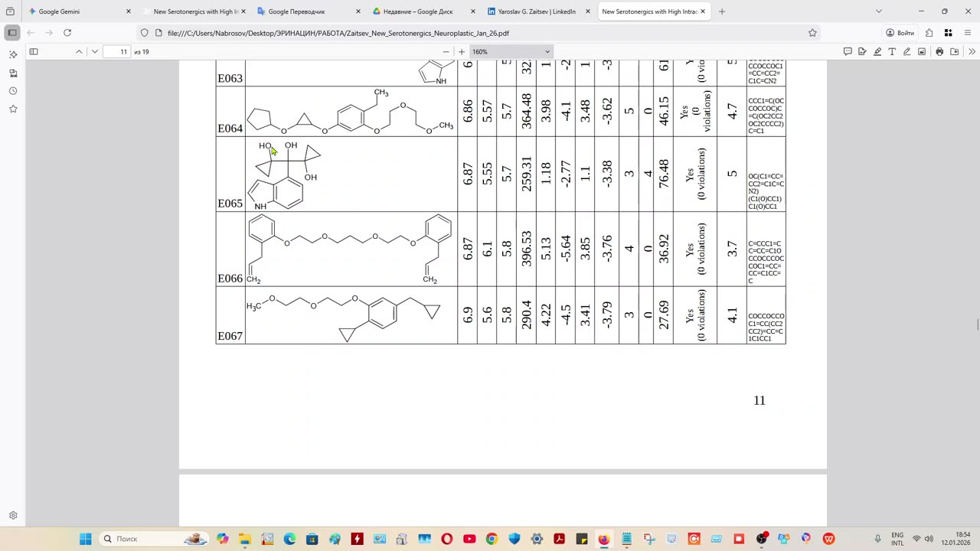
Task: Click the E064 compound label
Action: (x=230, y=129)
